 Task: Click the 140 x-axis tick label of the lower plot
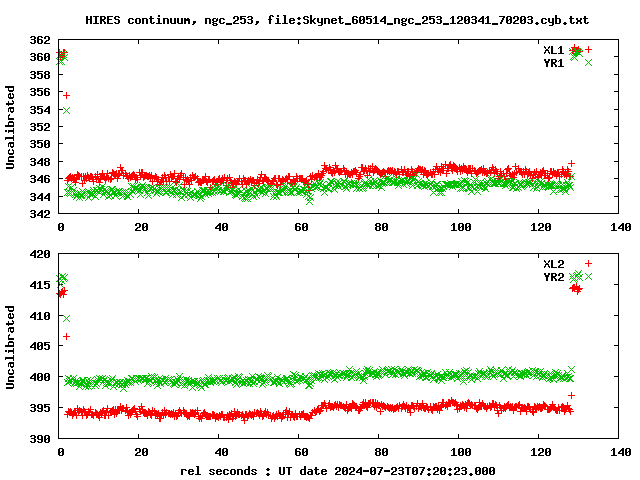[x=621, y=452]
